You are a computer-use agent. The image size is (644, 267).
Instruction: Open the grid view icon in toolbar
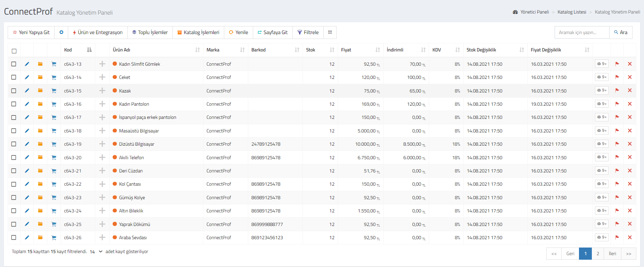tap(330, 32)
